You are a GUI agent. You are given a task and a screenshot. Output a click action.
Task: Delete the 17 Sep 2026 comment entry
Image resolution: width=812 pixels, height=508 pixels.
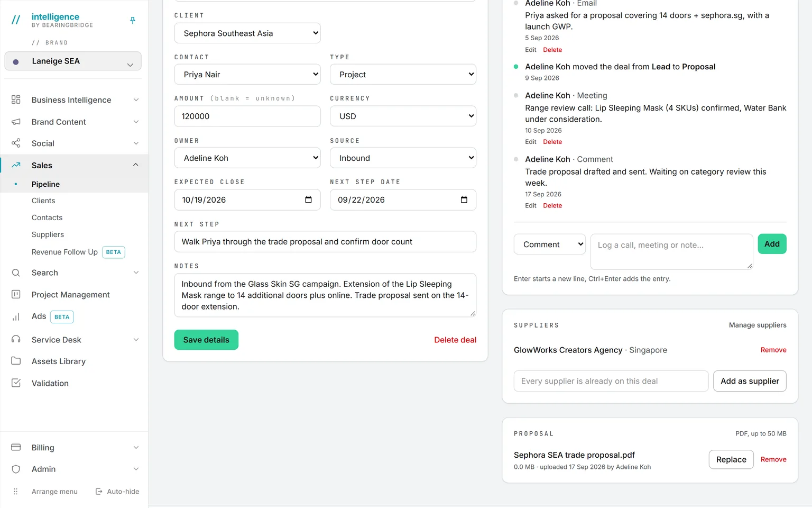click(x=552, y=206)
